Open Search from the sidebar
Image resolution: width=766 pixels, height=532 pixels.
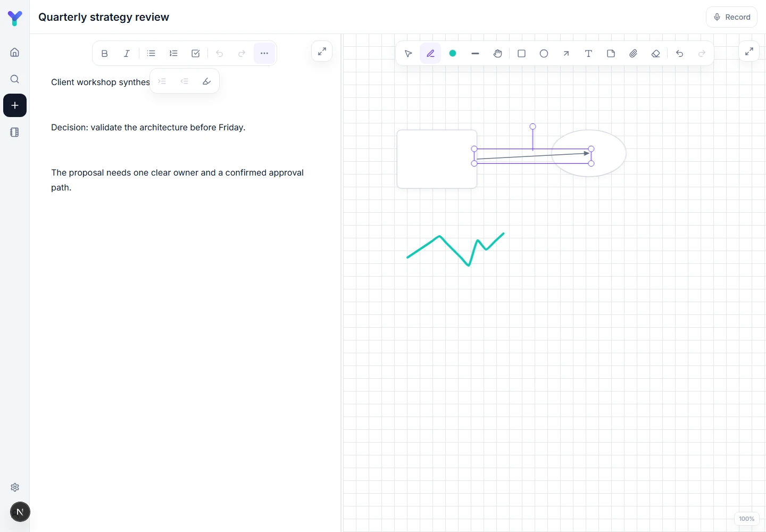[x=15, y=79]
